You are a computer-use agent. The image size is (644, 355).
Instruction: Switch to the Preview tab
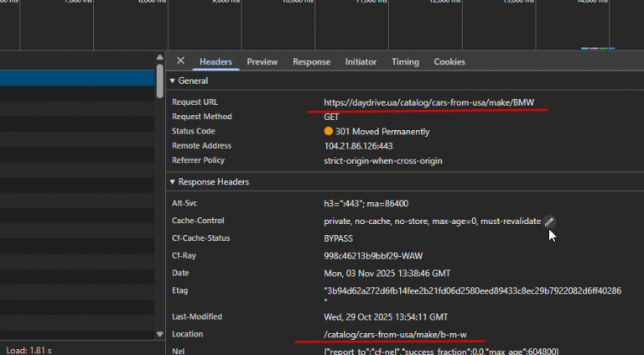click(262, 61)
